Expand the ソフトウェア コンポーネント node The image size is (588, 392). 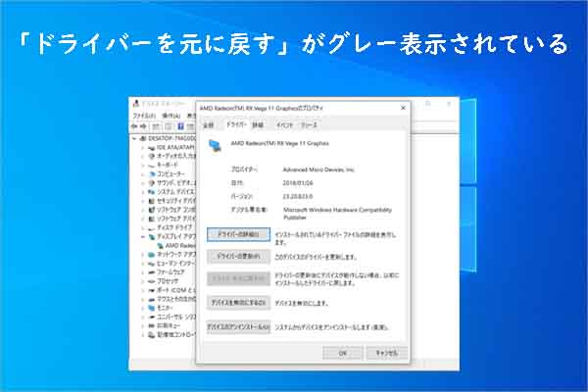[143, 210]
